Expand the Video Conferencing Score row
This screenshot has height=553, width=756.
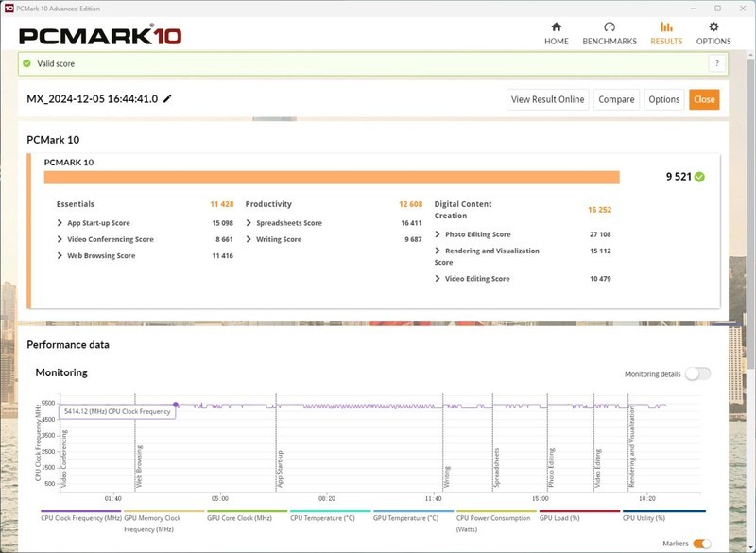(x=60, y=239)
